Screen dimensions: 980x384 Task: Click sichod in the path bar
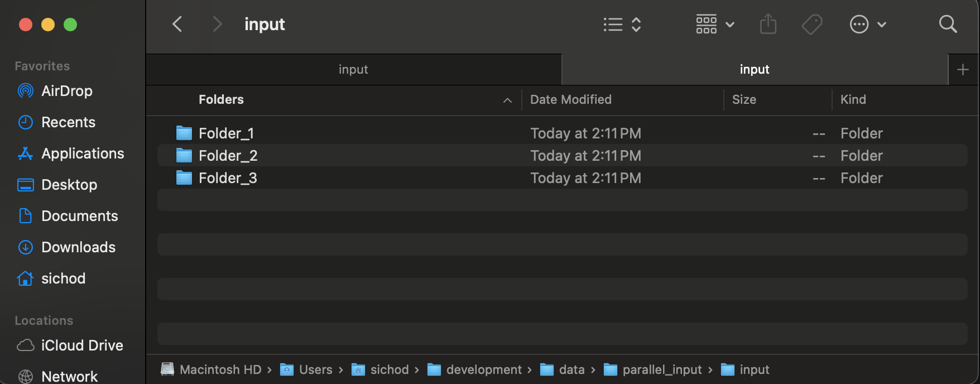(380, 369)
